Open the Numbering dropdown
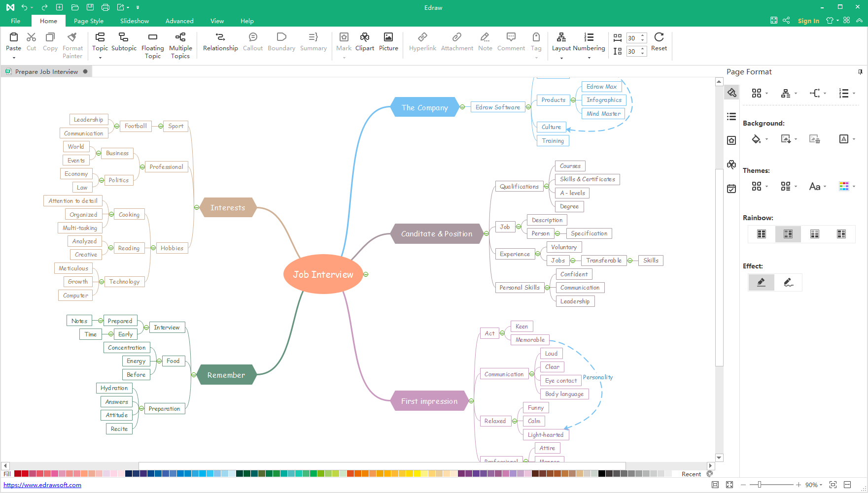868x493 pixels. tap(589, 58)
